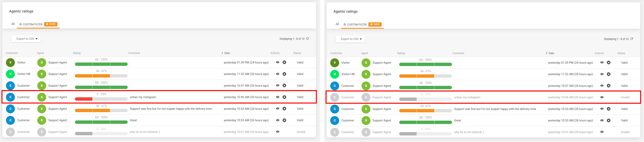View the invalid 'why tis is not ticktock' rating, right panel

coord(602,132)
